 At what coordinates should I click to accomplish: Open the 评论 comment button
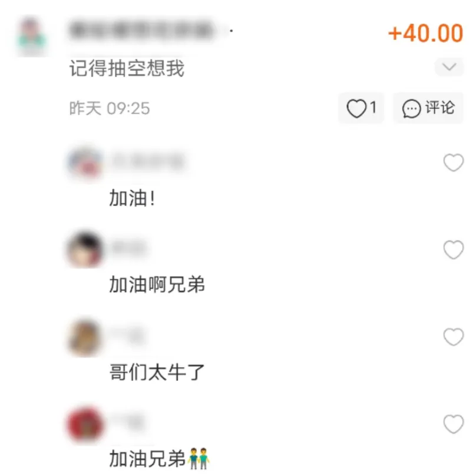point(428,108)
